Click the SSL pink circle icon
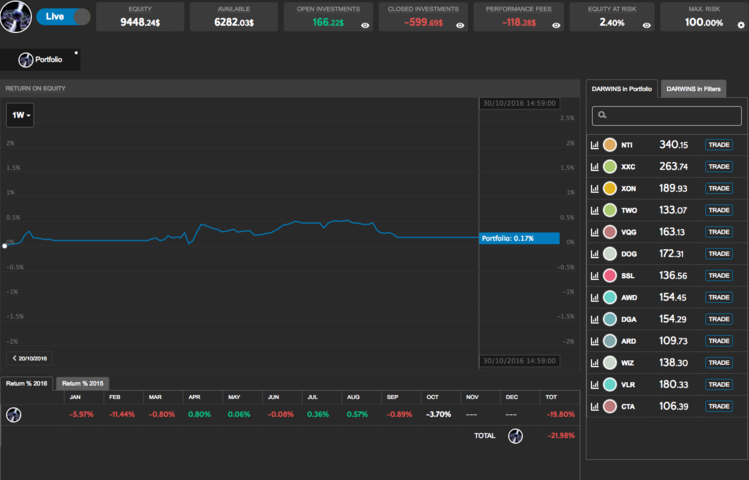The image size is (749, 480). [x=609, y=276]
